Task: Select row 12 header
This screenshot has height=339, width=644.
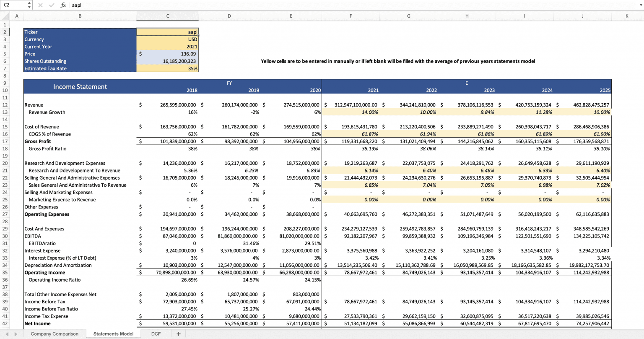Action: (x=5, y=105)
